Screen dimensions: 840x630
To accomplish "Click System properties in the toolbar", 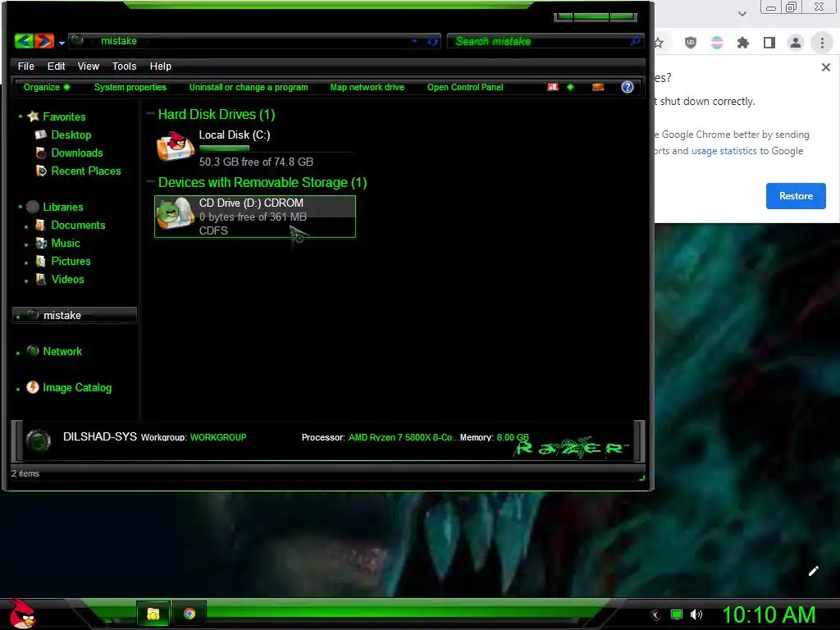I will pos(130,87).
